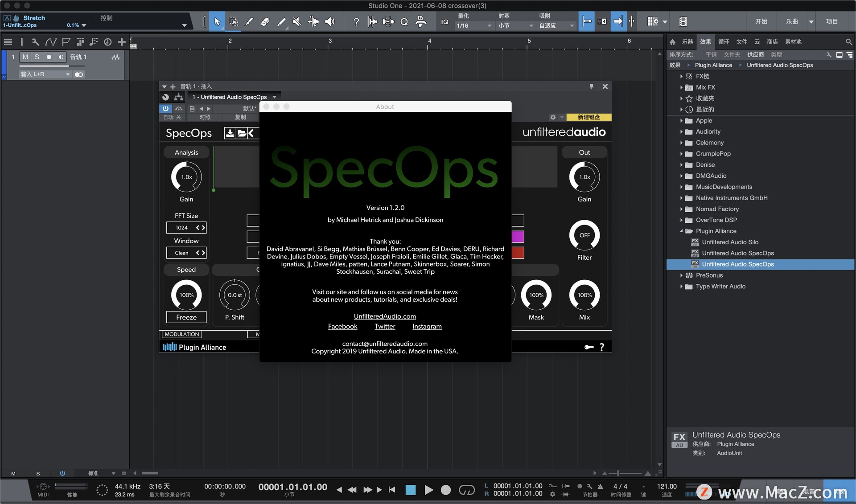The image size is (856, 504).
Task: Select the Bend tool
Action: click(313, 21)
